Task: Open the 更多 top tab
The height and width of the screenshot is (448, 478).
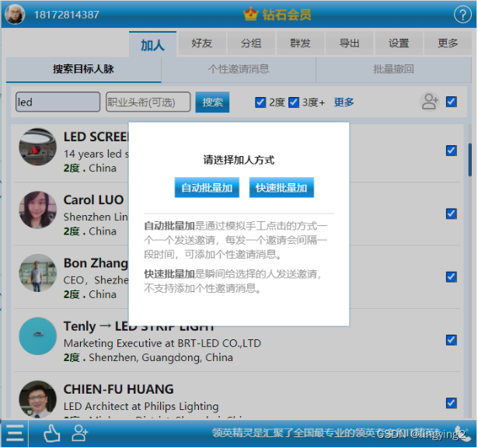Action: click(x=448, y=43)
